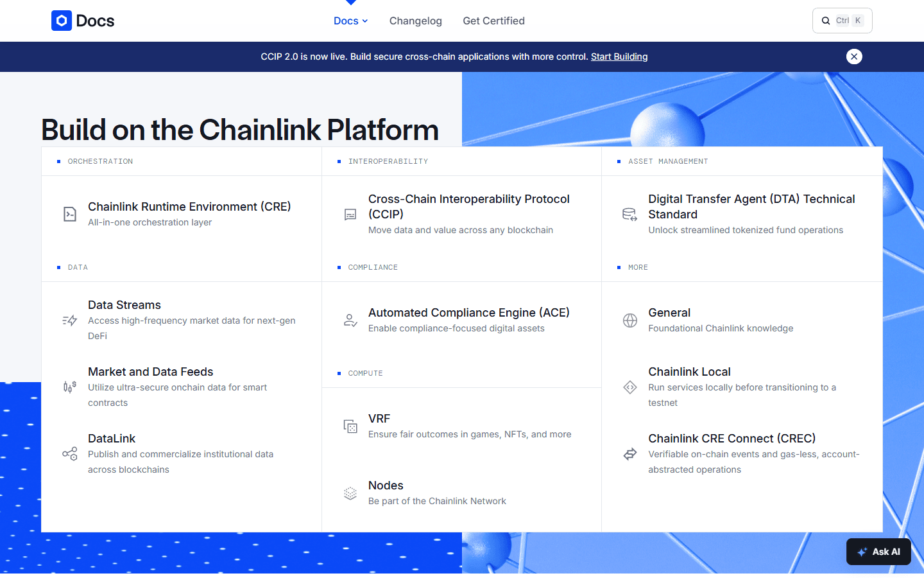924x578 pixels.
Task: Open the DataLink documentation
Action: pyautogui.click(x=112, y=439)
